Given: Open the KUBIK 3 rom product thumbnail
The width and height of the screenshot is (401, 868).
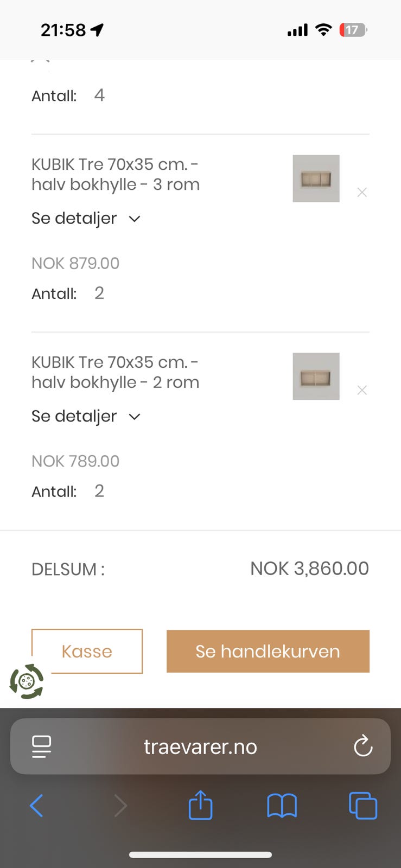Looking at the screenshot, I should (x=316, y=178).
